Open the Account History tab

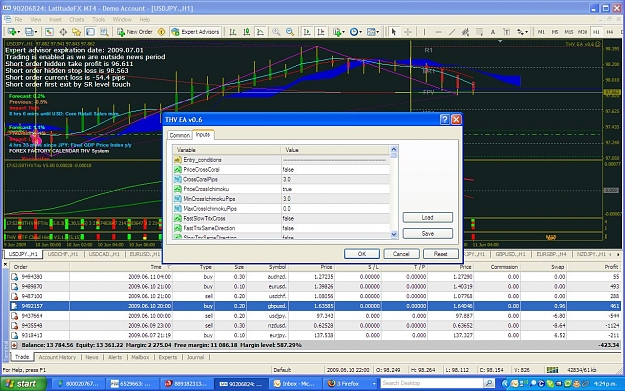[x=57, y=357]
